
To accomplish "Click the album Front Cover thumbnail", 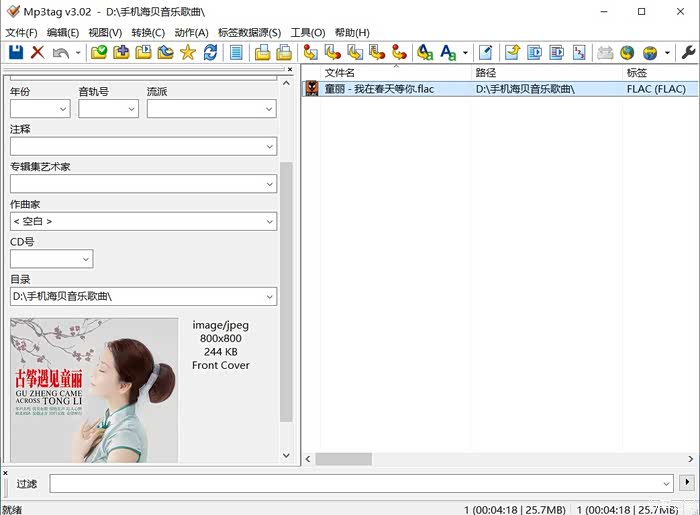I will pyautogui.click(x=94, y=390).
